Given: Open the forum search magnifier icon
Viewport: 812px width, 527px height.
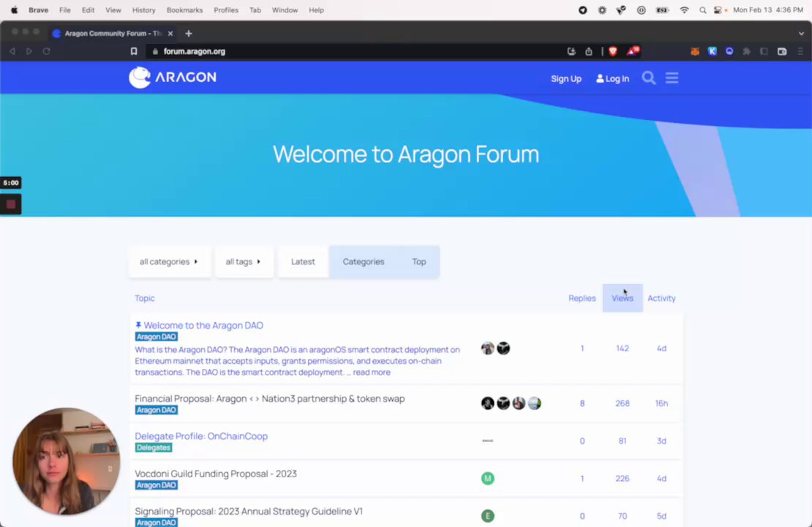Looking at the screenshot, I should click(648, 78).
